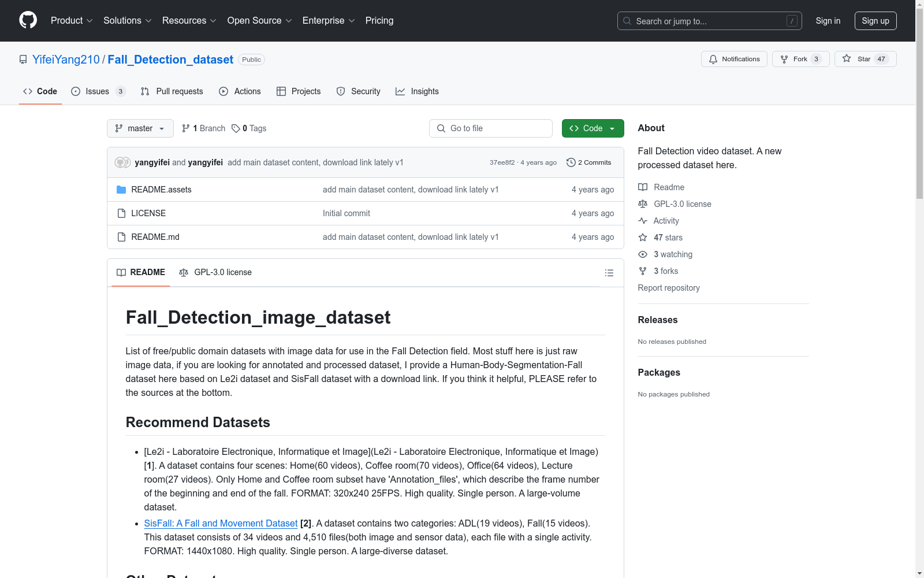Screen dimensions: 924x578
Task: Open YifeiYang210 user profile
Action: pyautogui.click(x=66, y=60)
